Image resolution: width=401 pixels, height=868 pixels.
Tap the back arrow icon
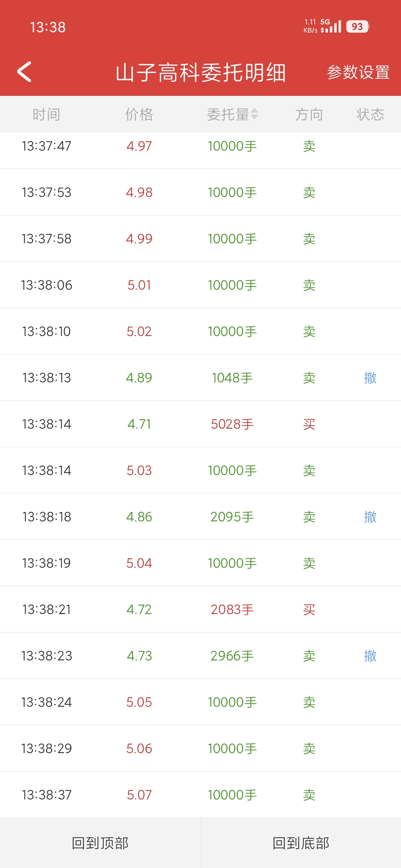pyautogui.click(x=24, y=72)
